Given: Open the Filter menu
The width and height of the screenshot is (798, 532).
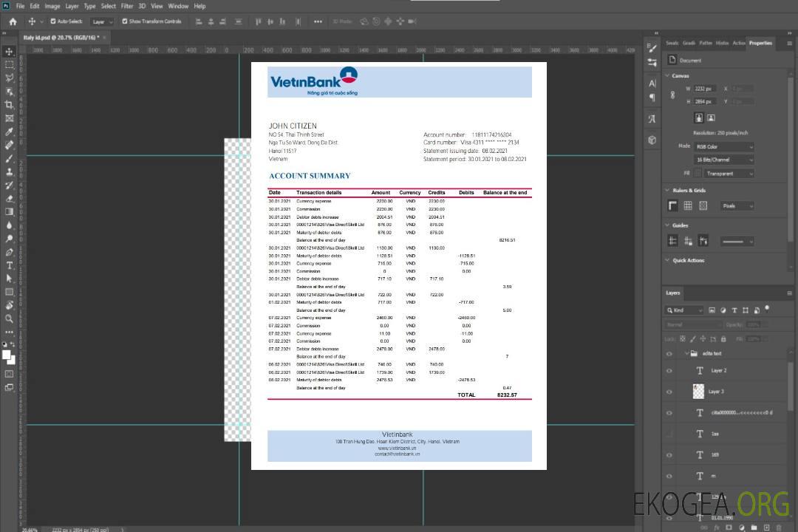Looking at the screenshot, I should point(127,6).
